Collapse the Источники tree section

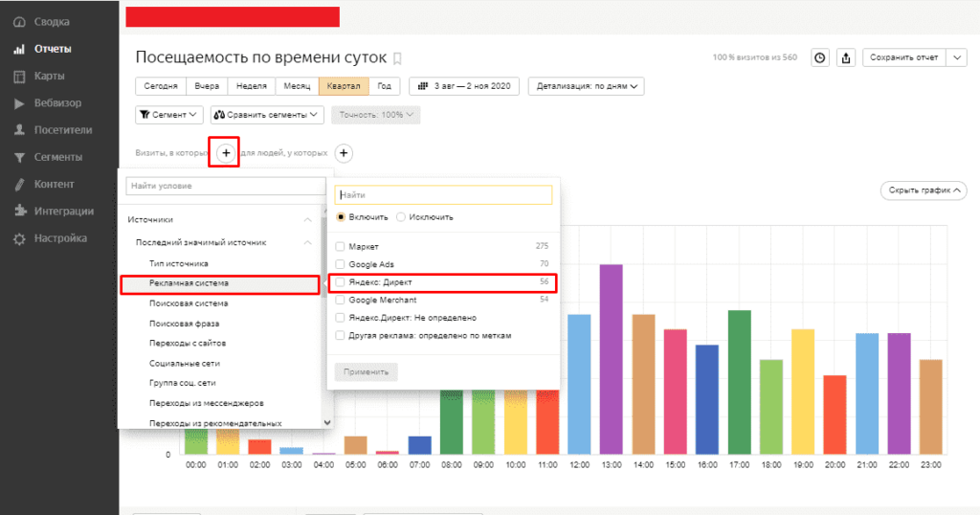coord(308,219)
